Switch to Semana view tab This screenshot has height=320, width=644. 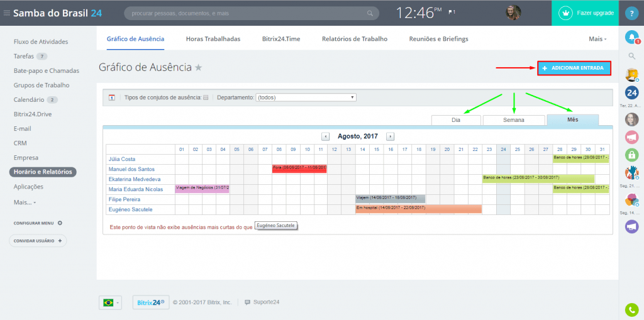tap(513, 120)
